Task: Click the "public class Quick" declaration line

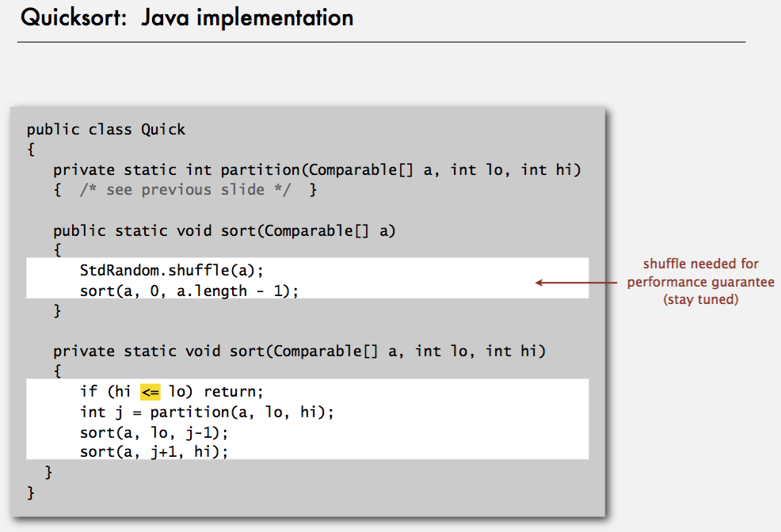Action: pyautogui.click(x=105, y=130)
